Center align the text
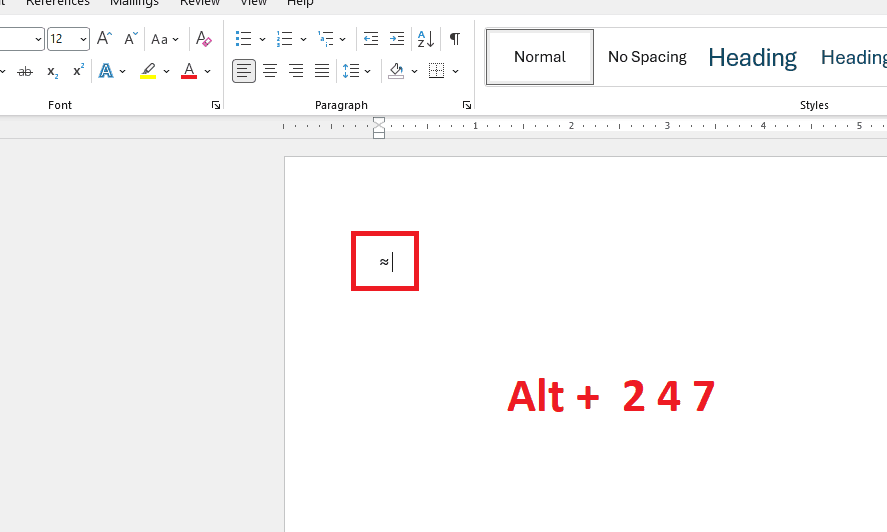The image size is (887, 532). pos(270,71)
